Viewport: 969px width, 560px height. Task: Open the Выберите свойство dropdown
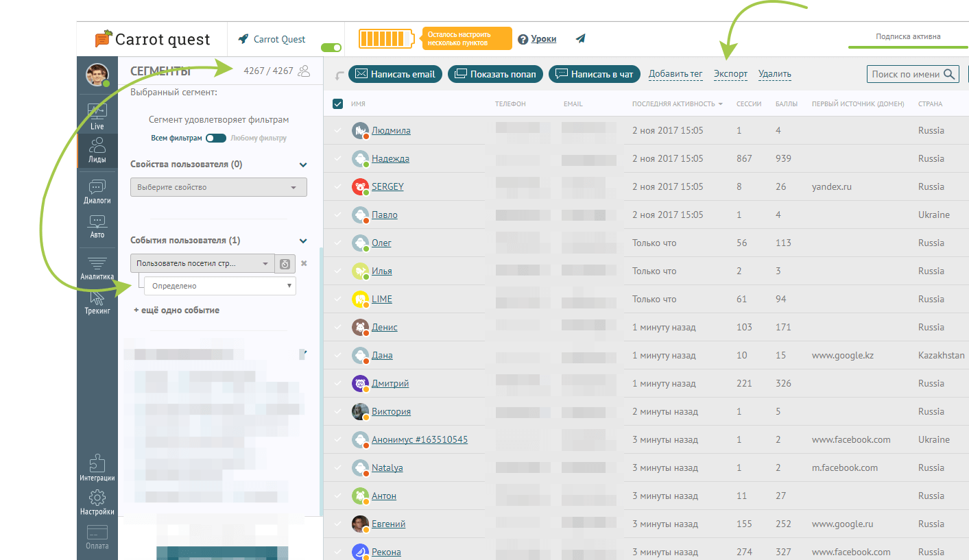218,187
